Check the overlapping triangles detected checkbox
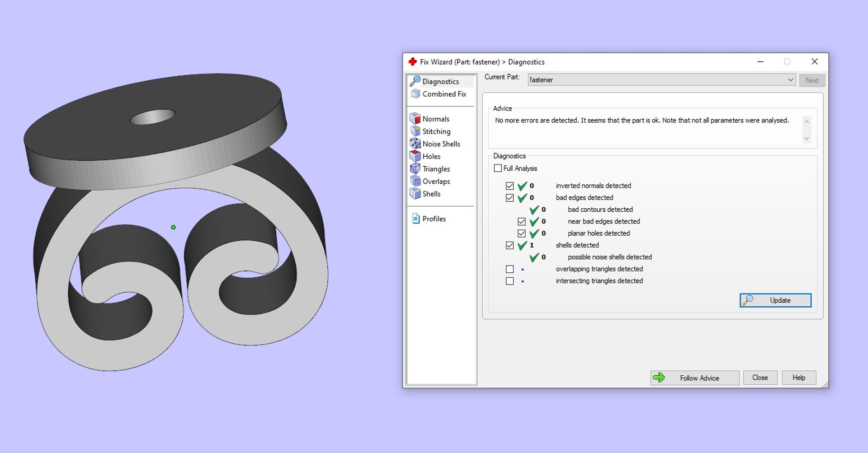 coord(510,269)
